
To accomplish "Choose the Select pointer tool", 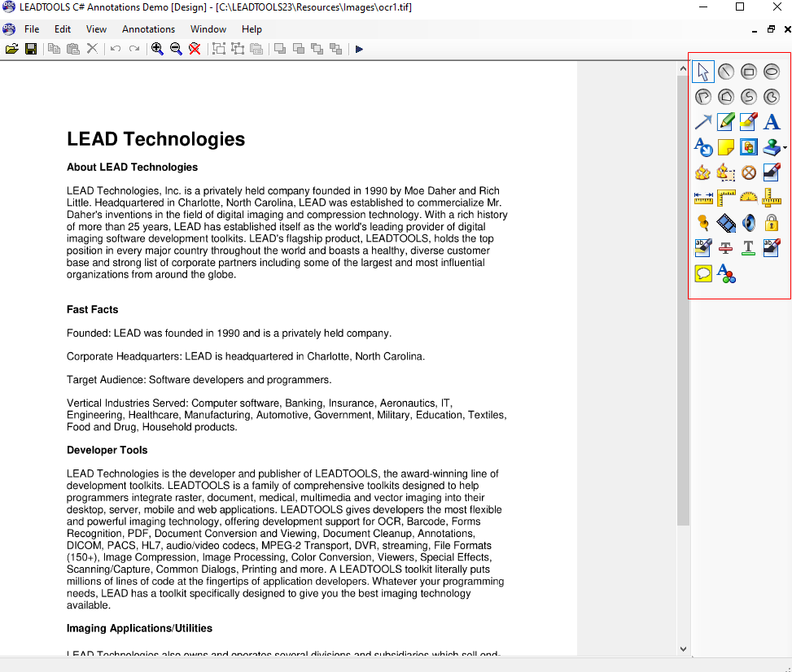I will click(x=703, y=72).
